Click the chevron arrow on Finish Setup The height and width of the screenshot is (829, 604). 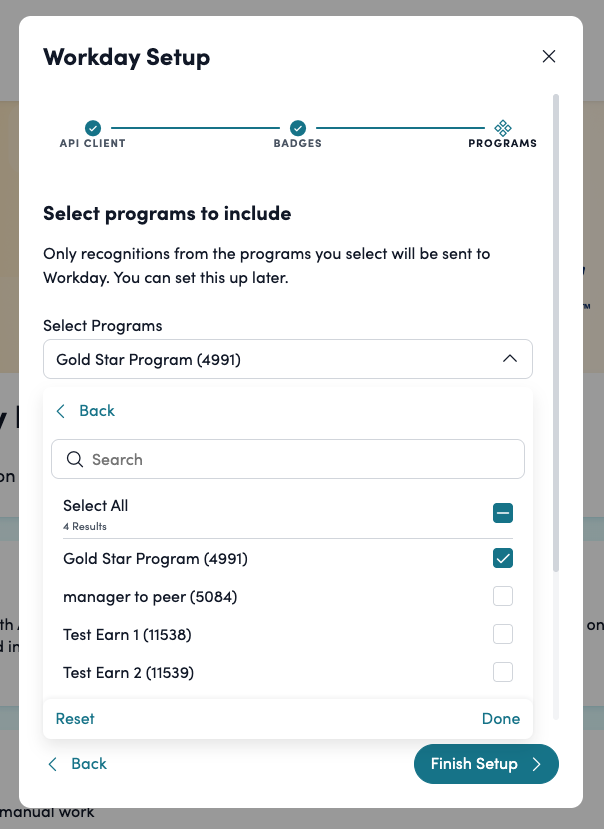click(x=537, y=764)
